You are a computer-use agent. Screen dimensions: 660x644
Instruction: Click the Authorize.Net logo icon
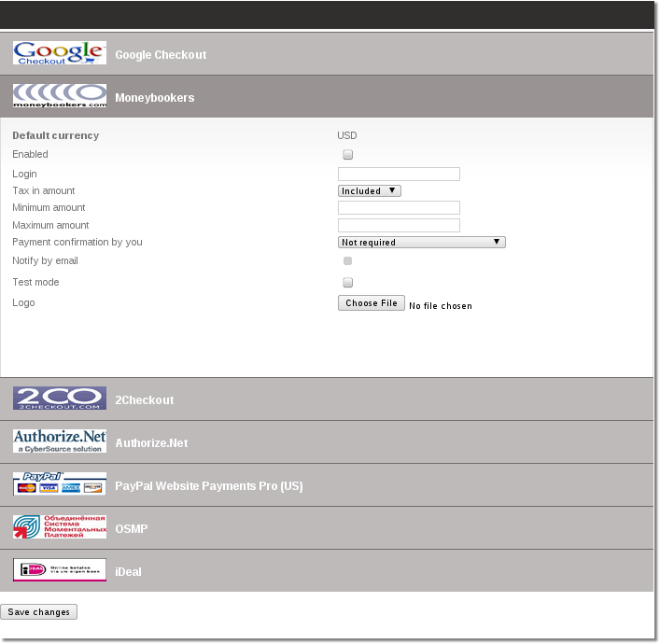60,441
